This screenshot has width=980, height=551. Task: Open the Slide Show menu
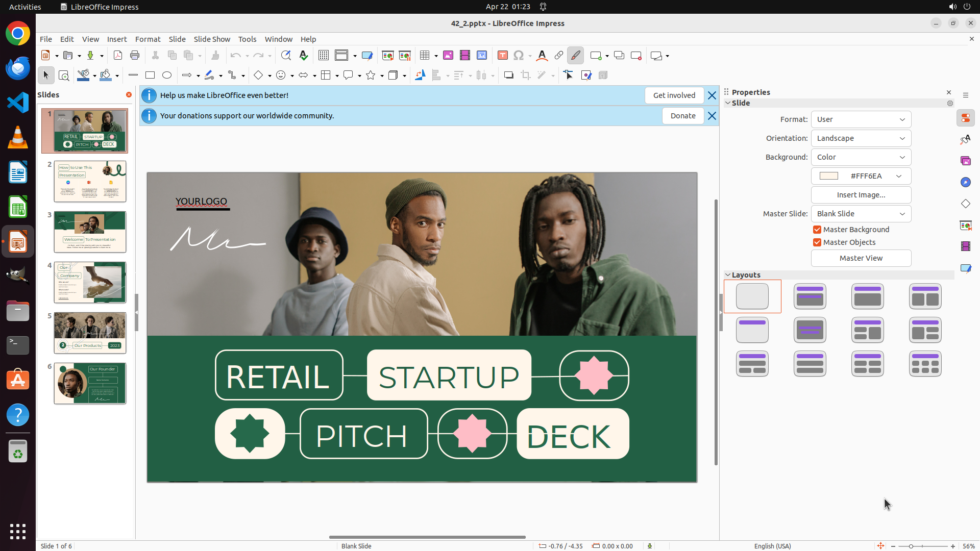[x=212, y=39]
